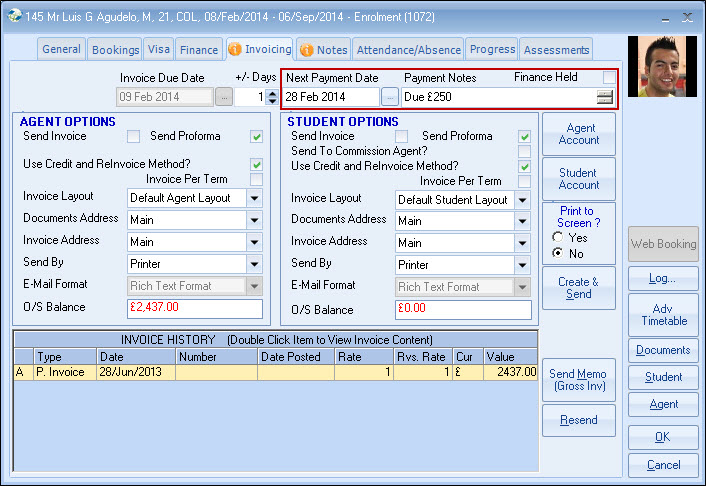Select the Yes radio for Print to Screen

[555, 238]
